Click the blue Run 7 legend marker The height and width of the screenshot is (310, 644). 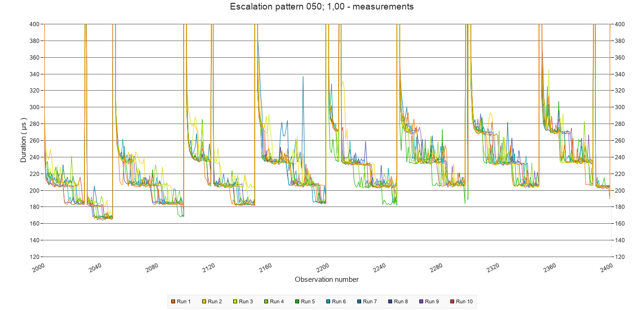(360, 301)
